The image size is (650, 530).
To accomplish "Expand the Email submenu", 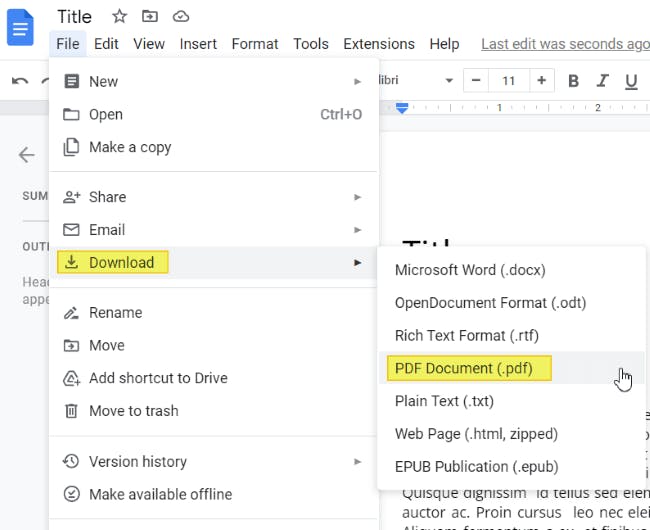I will 213,230.
